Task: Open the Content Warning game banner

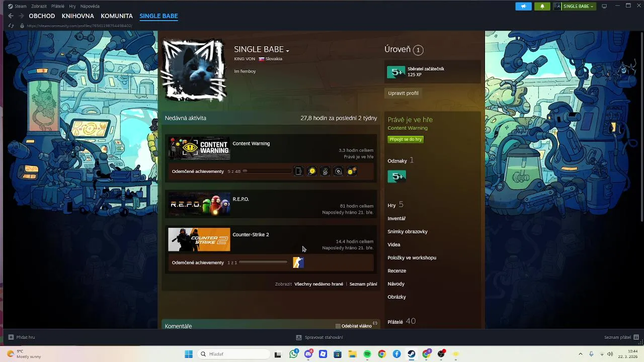Action: (199, 148)
